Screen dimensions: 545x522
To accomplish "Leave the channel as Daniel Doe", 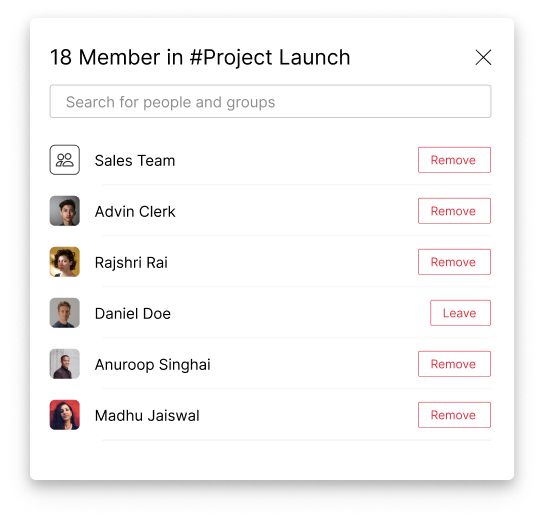I will (x=460, y=313).
